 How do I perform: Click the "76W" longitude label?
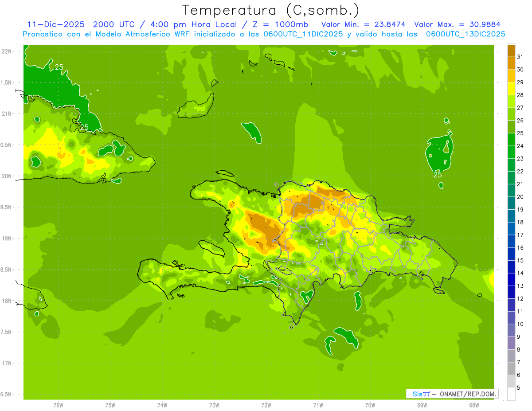[x=58, y=405]
